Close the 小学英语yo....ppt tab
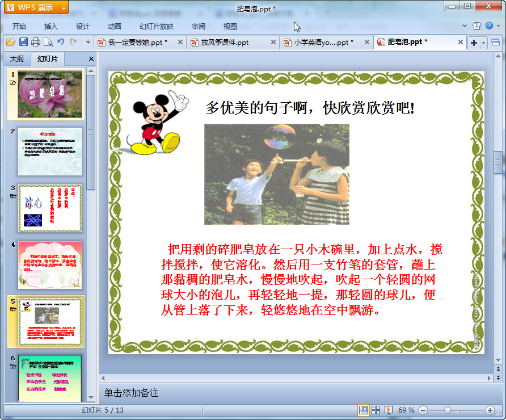 (367, 42)
